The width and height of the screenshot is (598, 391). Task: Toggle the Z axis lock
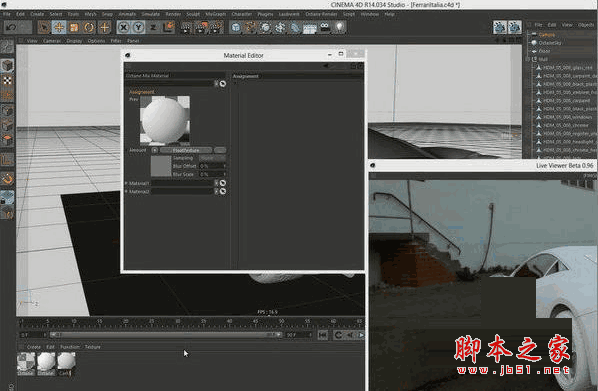click(153, 27)
